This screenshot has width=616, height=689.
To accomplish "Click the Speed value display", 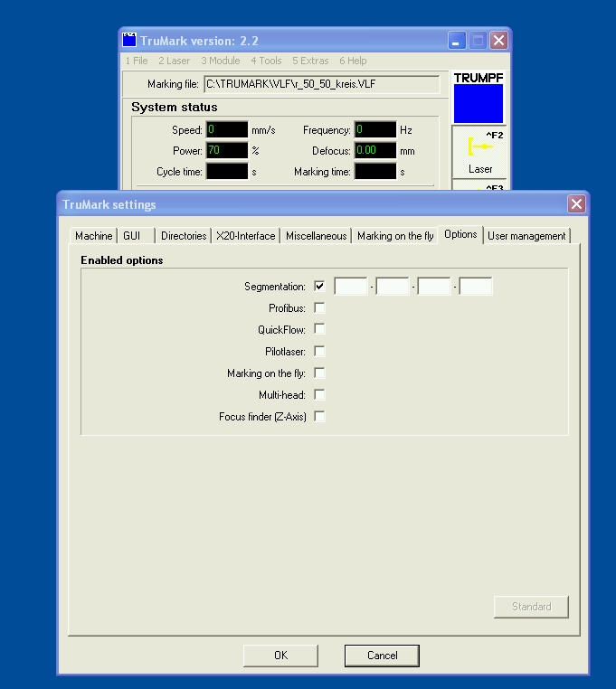I will click(x=227, y=129).
